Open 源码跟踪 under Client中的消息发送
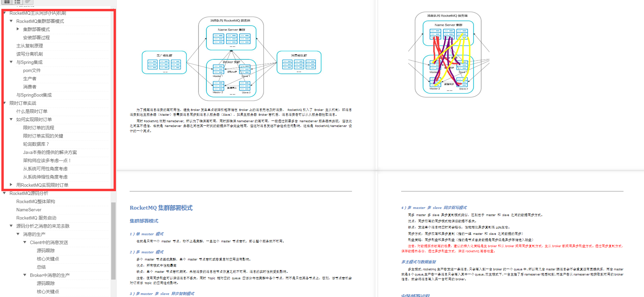The width and height of the screenshot is (644, 297). point(46,251)
